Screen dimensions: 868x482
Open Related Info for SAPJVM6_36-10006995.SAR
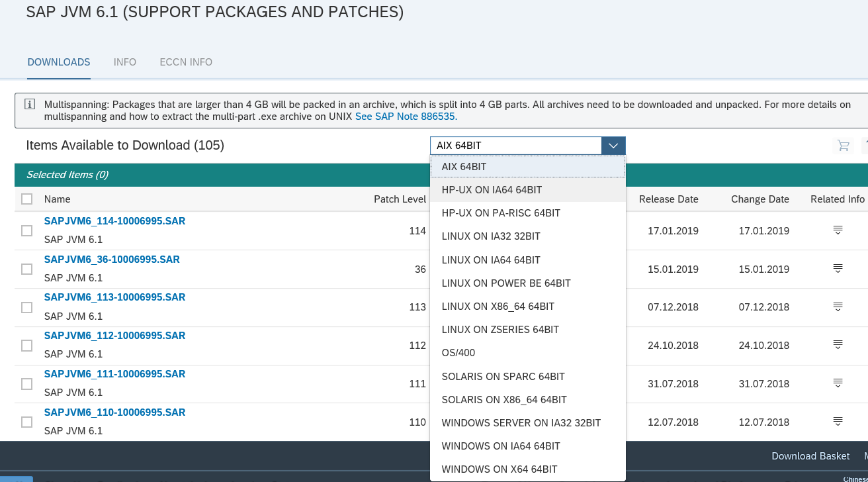tap(838, 268)
